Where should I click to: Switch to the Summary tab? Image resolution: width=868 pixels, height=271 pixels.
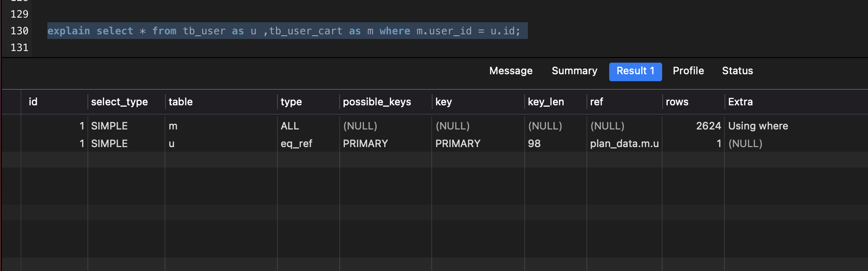tap(574, 71)
